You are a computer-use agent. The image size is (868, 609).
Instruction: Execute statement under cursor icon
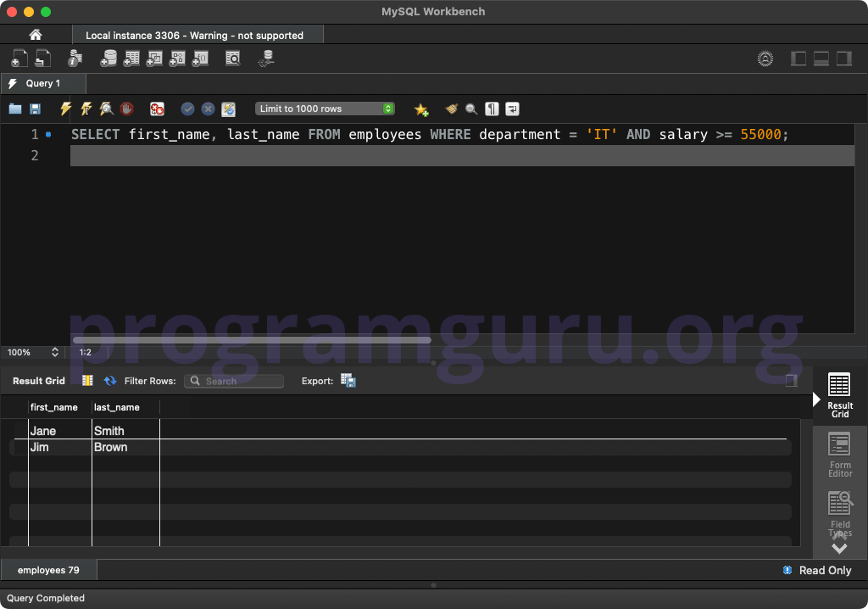coord(86,109)
